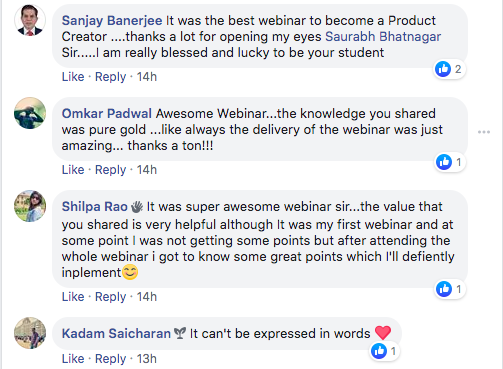Viewport: 503px width, 369px height.
Task: Reply to Omkar Padwal's comment
Action: tap(111, 170)
